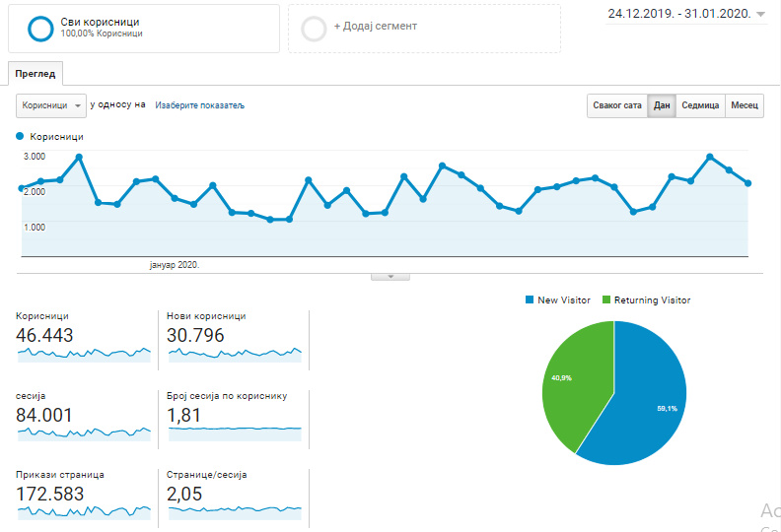Open the date range picker arrow
This screenshot has width=781, height=532.
click(760, 15)
